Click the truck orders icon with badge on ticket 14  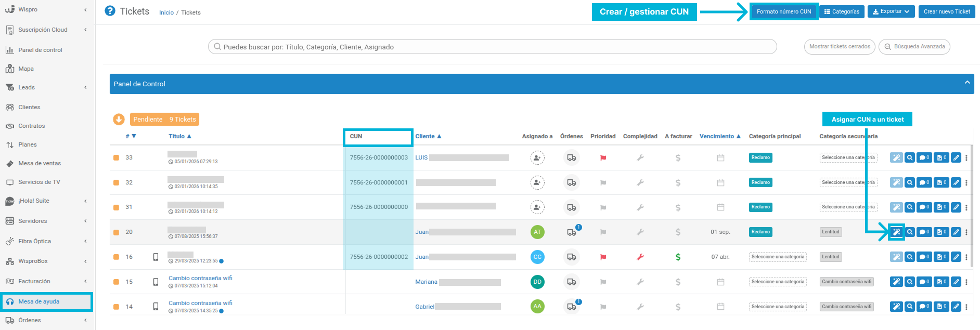tap(572, 307)
